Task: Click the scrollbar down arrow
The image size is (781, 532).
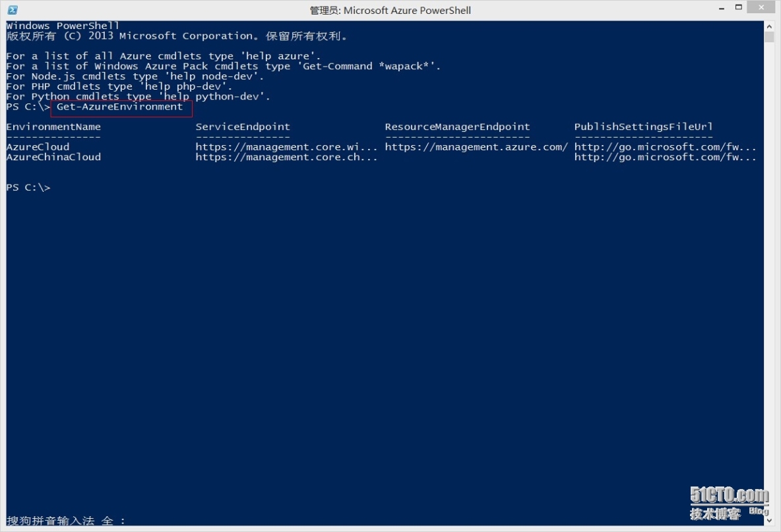Action: click(x=769, y=520)
